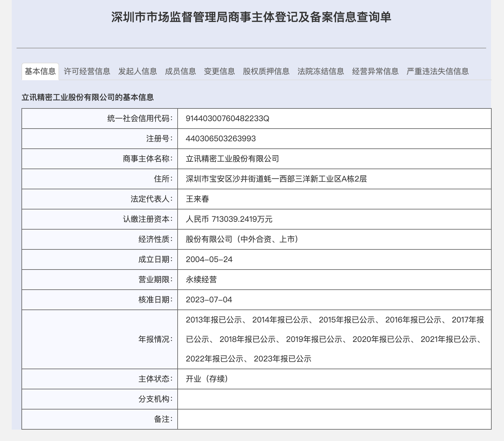Click the capital value 人民币 713039.2419万元
This screenshot has height=441, width=504.
click(x=229, y=219)
